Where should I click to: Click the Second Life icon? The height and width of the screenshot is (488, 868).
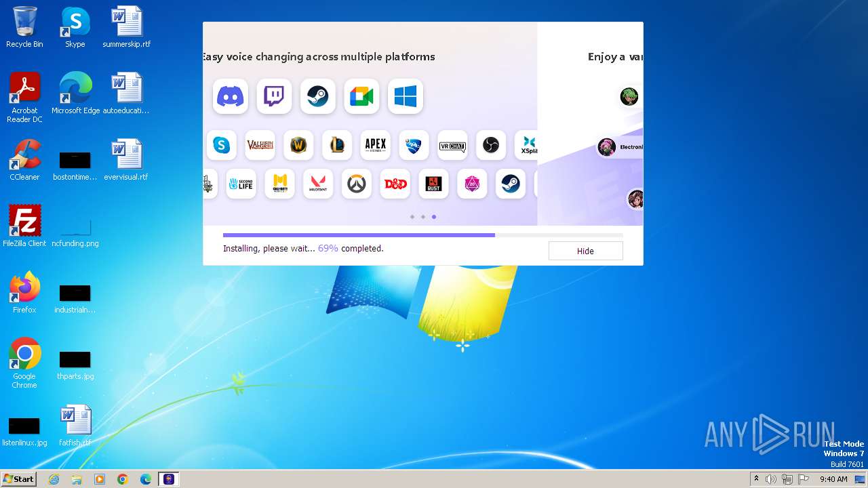(x=241, y=184)
